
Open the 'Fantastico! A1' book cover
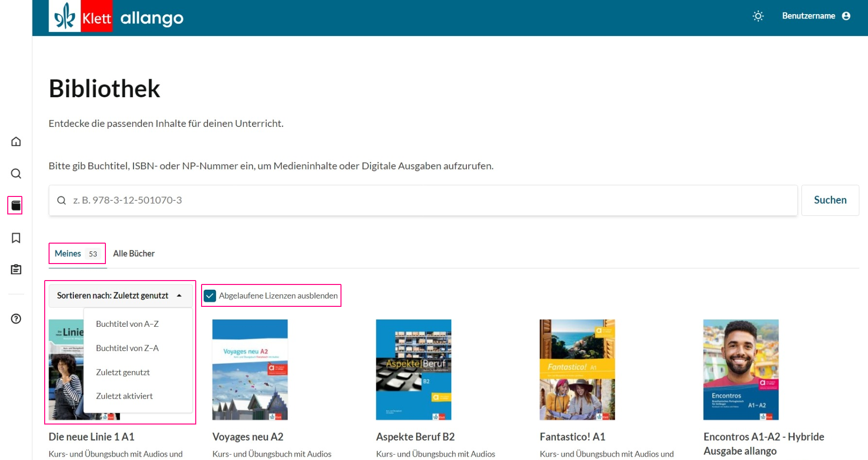pyautogui.click(x=578, y=370)
